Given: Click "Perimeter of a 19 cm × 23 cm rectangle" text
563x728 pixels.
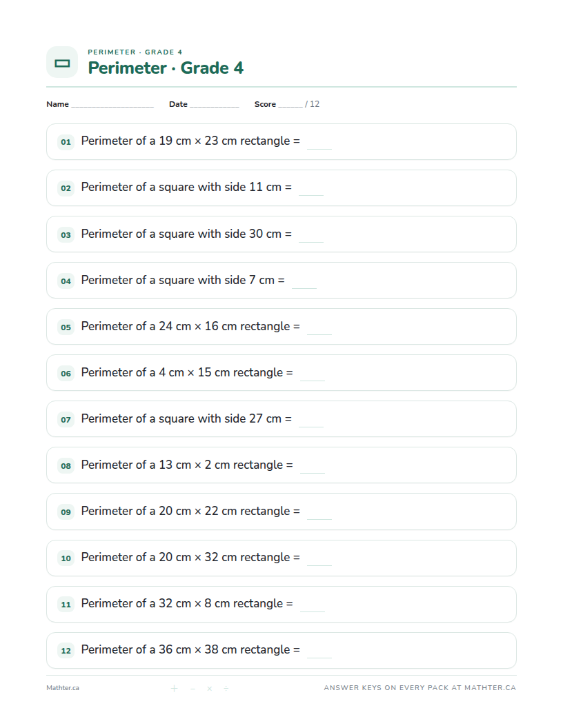Looking at the screenshot, I should [186, 141].
